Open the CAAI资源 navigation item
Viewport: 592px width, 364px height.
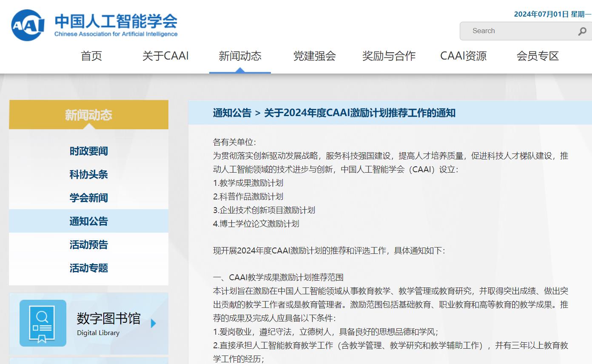point(463,56)
